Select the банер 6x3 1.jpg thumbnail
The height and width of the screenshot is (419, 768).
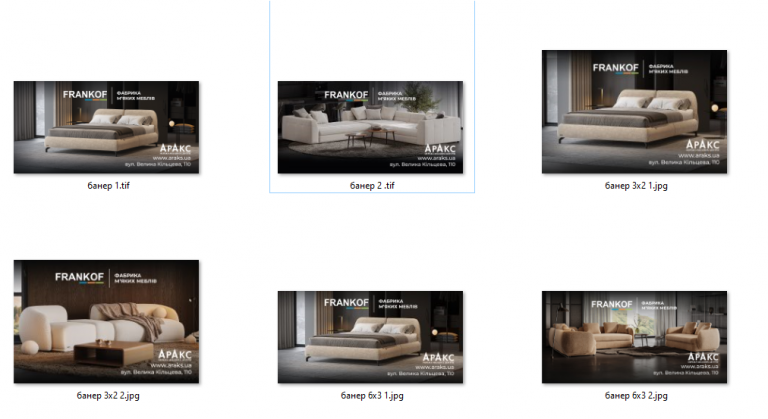click(370, 337)
